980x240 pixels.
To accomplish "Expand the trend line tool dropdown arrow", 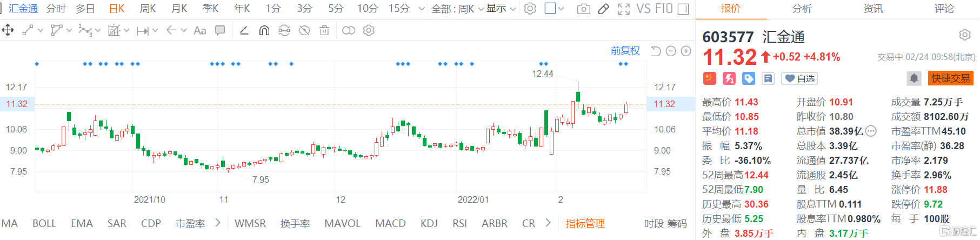I will click(41, 31).
